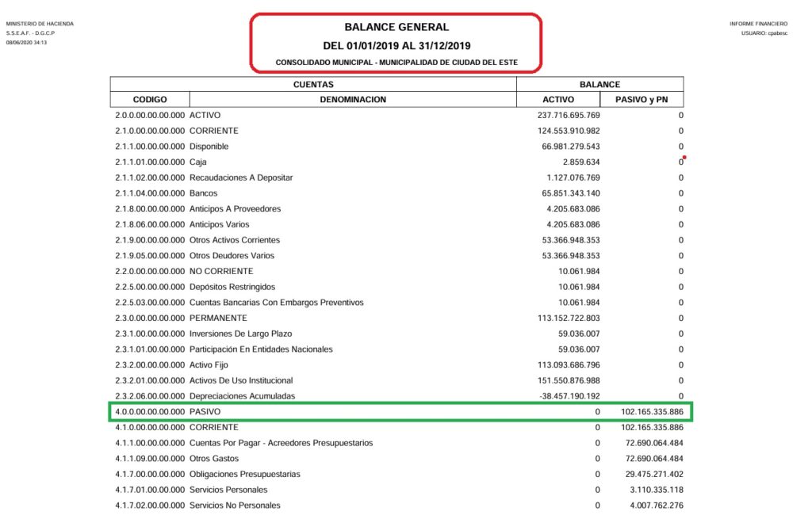Click the MINISTERIO DE HACIENDA header text

click(x=40, y=24)
